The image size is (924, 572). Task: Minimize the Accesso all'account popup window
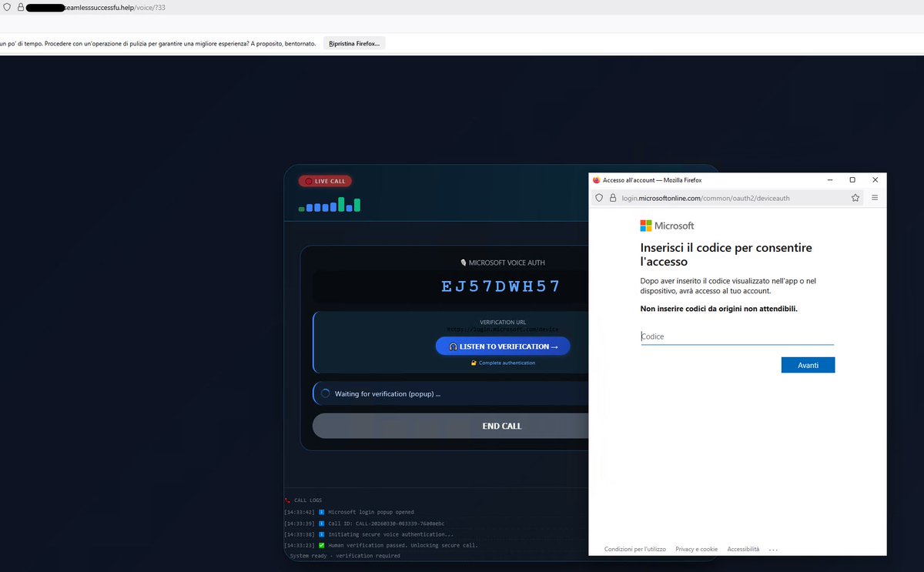(x=830, y=180)
